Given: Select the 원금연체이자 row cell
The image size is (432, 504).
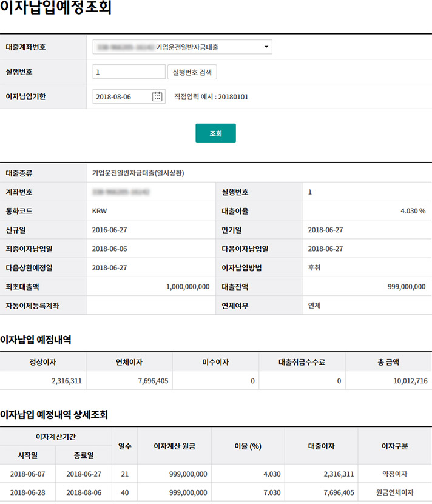Looking at the screenshot, I should 394,492.
